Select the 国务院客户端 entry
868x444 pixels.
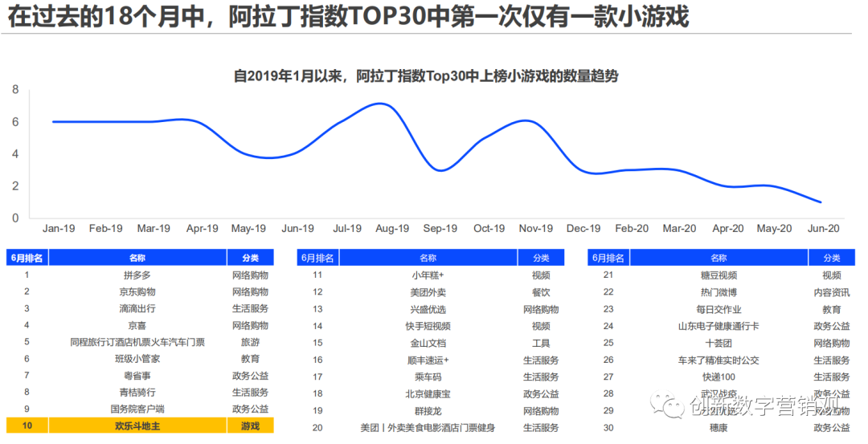(137, 409)
